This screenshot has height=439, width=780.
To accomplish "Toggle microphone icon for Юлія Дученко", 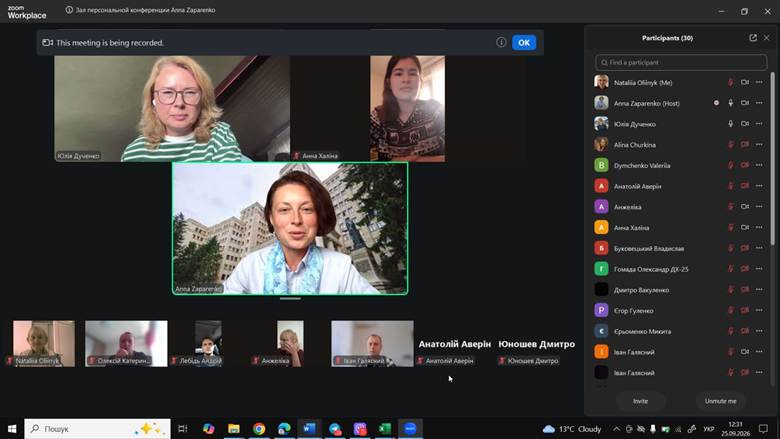I will click(730, 124).
